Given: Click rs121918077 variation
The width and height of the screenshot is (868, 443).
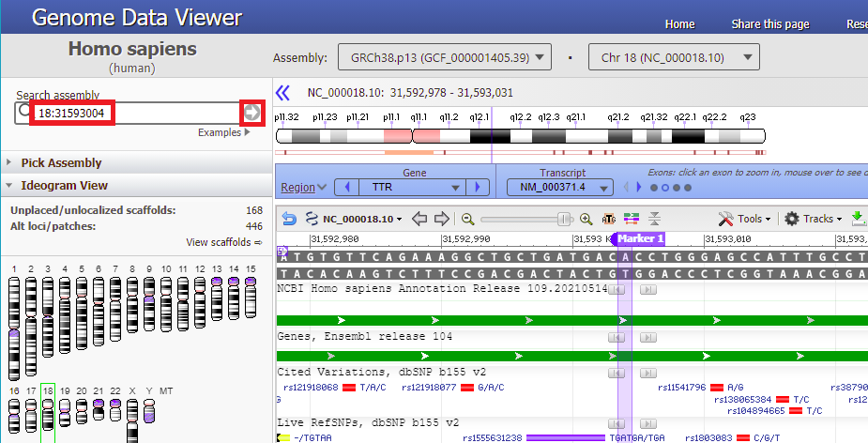Looking at the screenshot, I should click(x=453, y=387).
